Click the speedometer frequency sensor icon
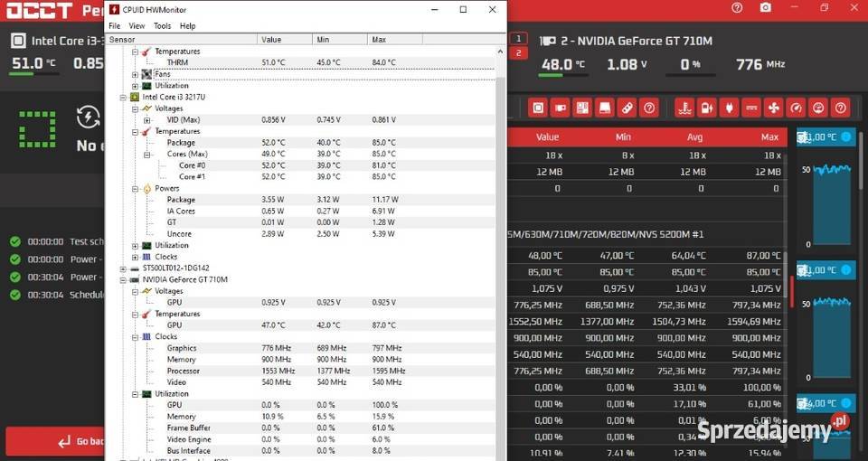Viewport: 868px width, 461px height. (796, 108)
